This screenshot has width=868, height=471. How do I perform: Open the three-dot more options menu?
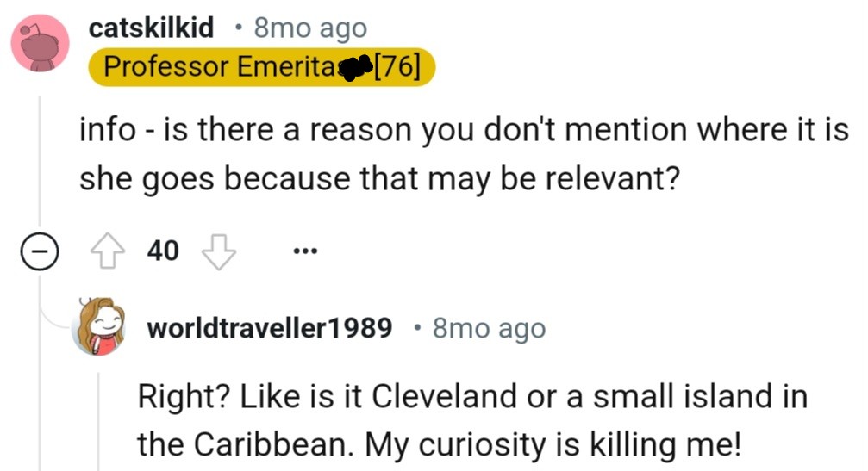pos(305,252)
